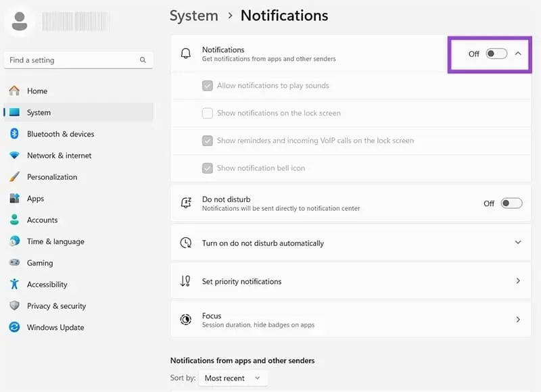The height and width of the screenshot is (392, 541).
Task: Click the Network wifi icon
Action: (x=14, y=155)
